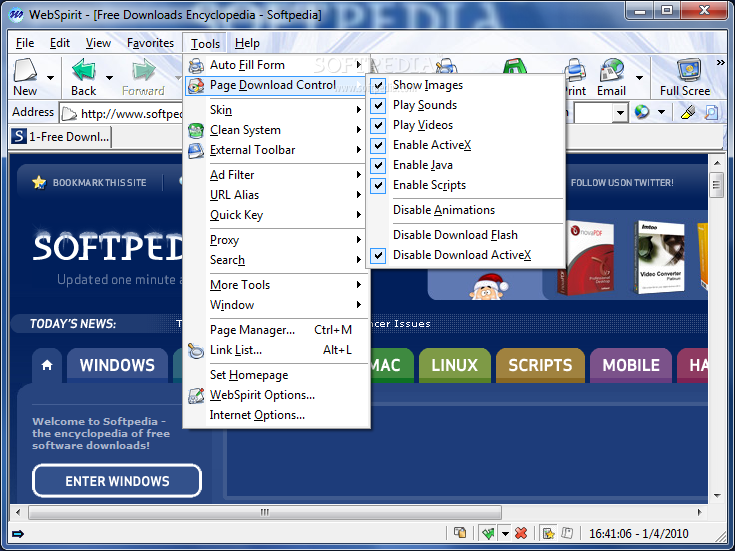Click the starred page status bar icon
This screenshot has height=551, width=735.
(548, 533)
